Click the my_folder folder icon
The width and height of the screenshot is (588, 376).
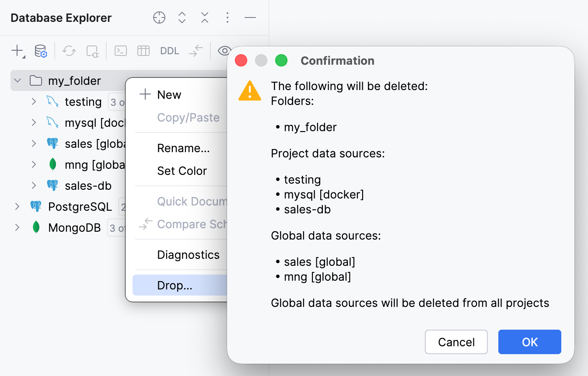36,81
